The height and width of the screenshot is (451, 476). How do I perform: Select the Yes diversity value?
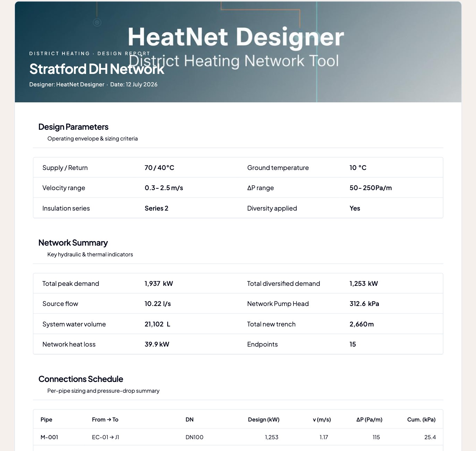355,209
